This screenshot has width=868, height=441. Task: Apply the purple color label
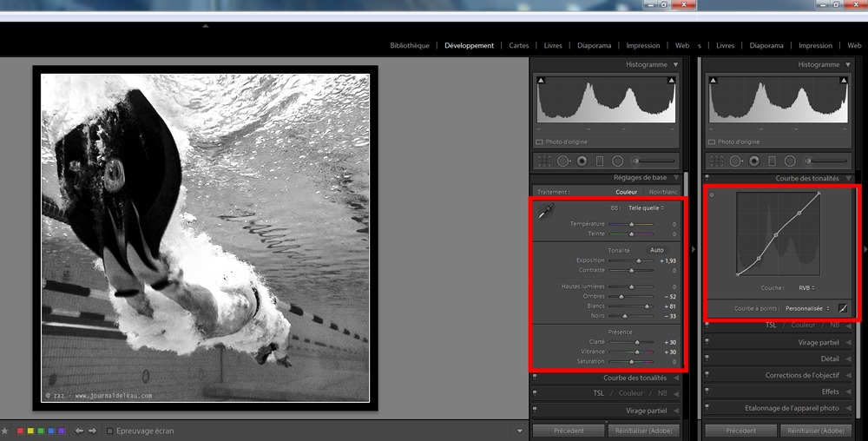pyautogui.click(x=61, y=431)
